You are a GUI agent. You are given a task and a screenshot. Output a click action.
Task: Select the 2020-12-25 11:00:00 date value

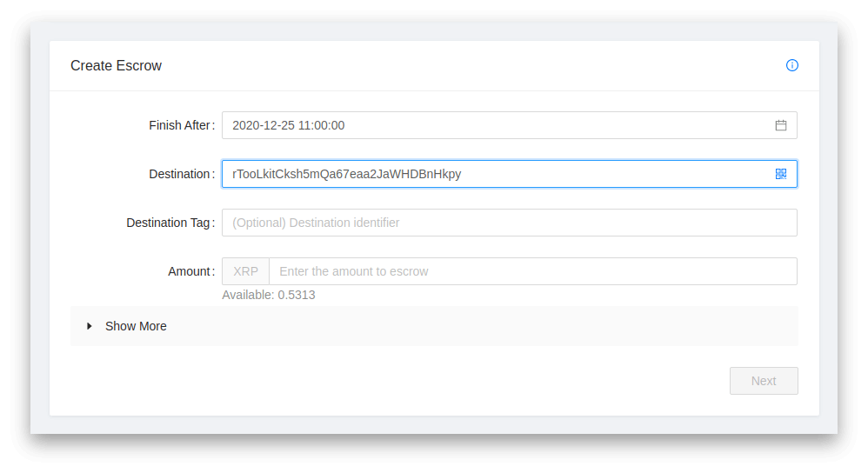pyautogui.click(x=289, y=125)
